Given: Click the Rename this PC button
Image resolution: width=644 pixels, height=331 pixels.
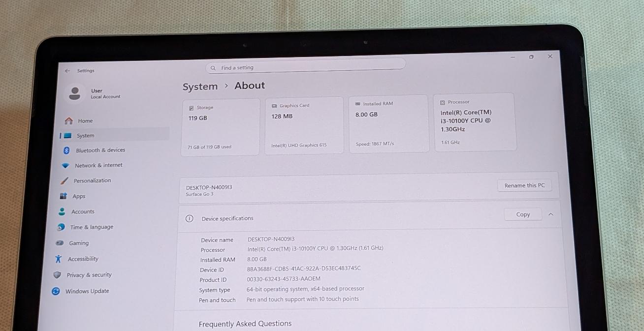Looking at the screenshot, I should pyautogui.click(x=524, y=185).
